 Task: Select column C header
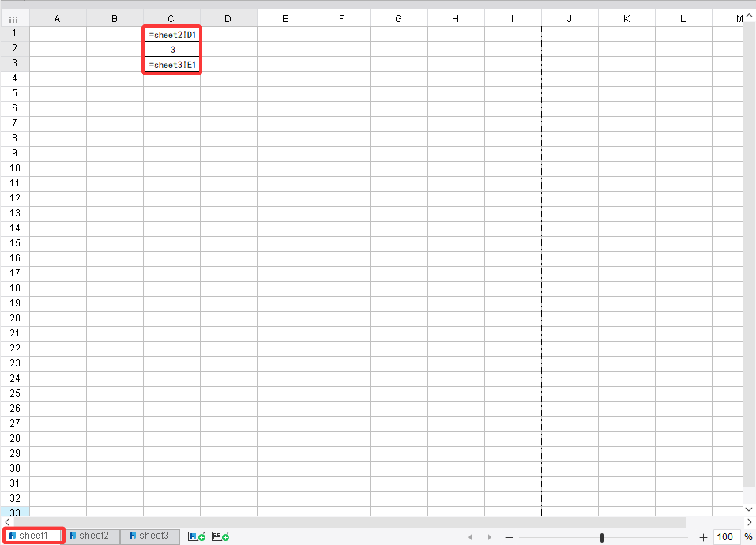click(x=171, y=18)
